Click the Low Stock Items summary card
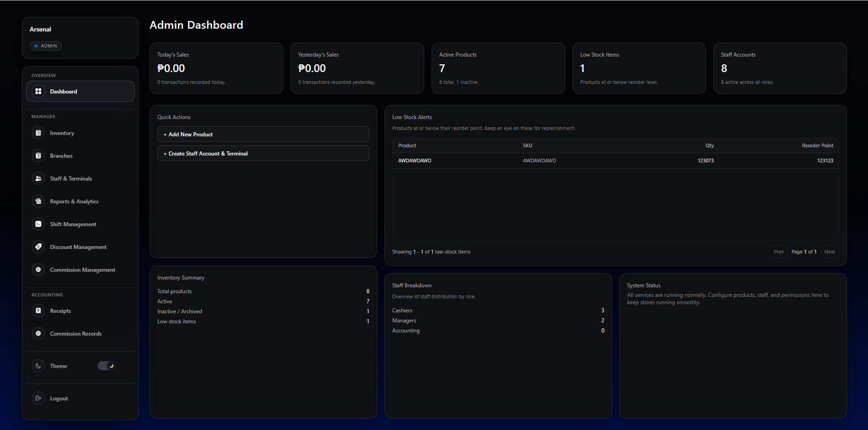 [639, 68]
